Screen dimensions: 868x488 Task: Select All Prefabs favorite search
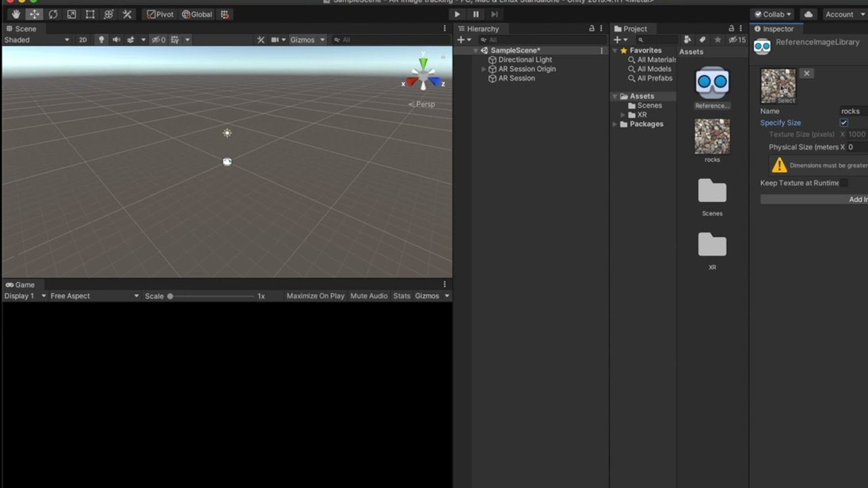pos(650,78)
